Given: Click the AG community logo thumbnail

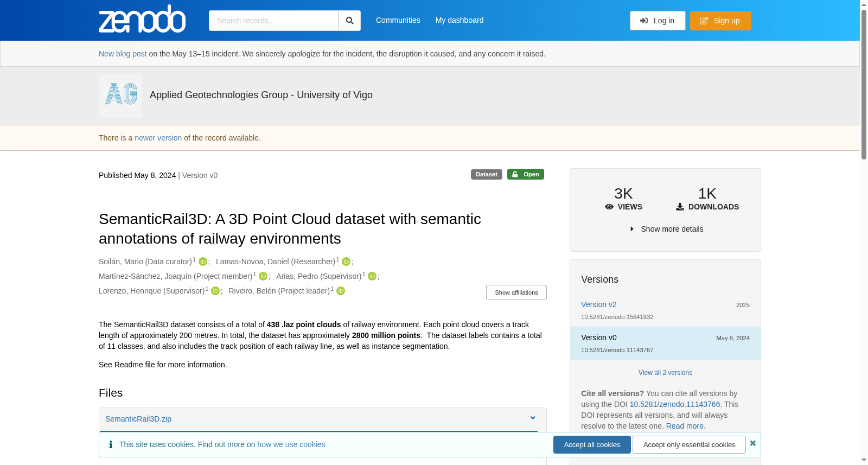Looking at the screenshot, I should pyautogui.click(x=120, y=96).
